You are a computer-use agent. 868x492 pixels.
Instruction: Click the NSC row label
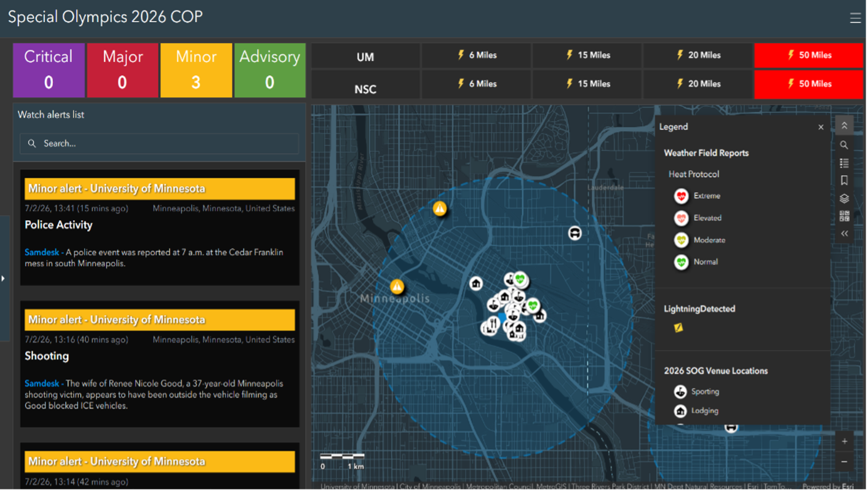point(365,89)
